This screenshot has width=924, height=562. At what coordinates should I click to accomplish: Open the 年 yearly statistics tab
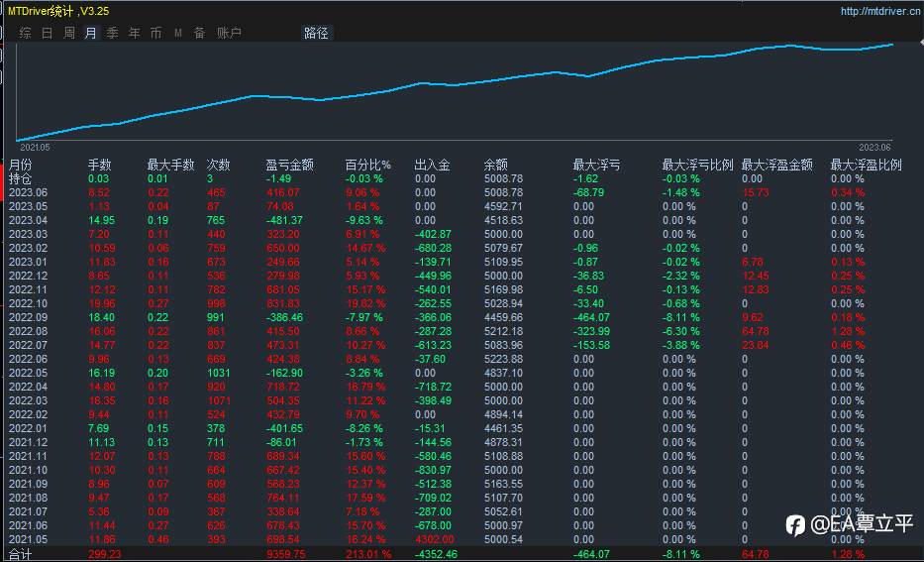[135, 33]
